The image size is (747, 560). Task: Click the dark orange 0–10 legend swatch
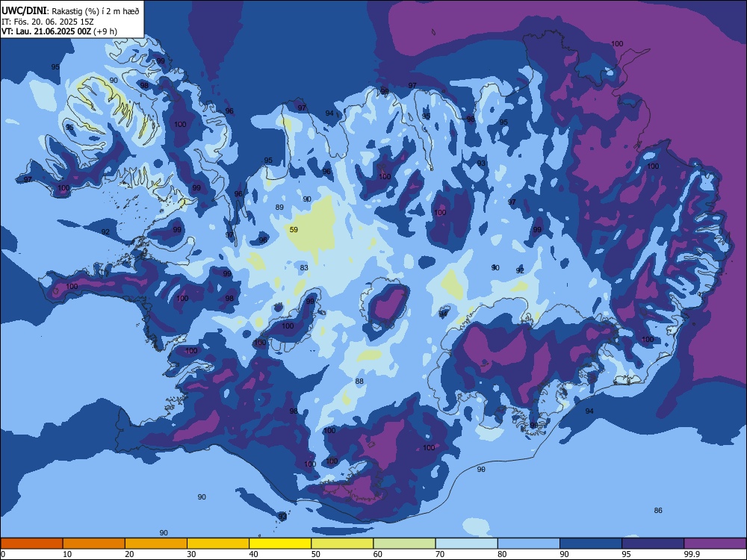[32, 544]
